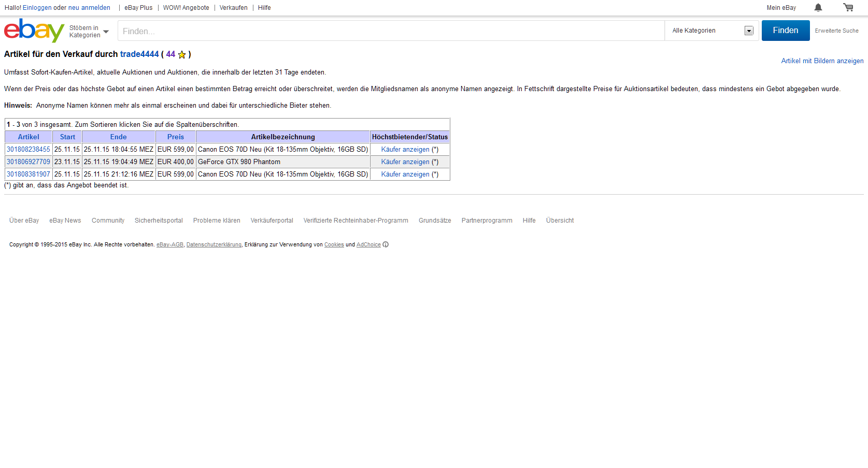Click the AdChoice info icon
Viewport: 868px width, 468px height.
point(386,245)
